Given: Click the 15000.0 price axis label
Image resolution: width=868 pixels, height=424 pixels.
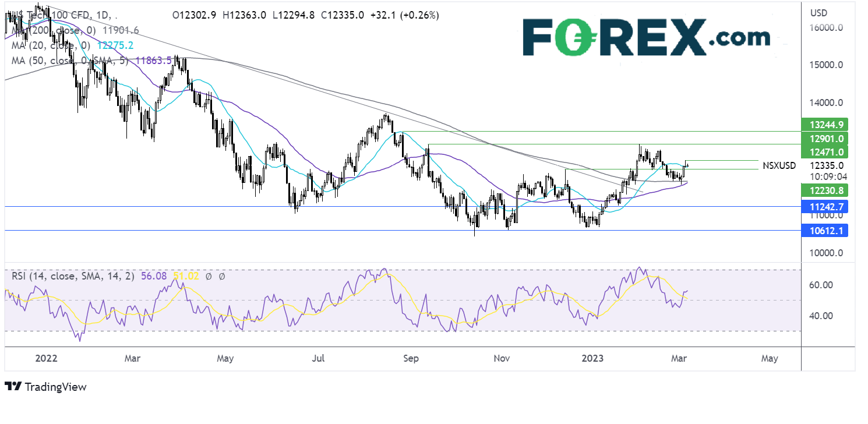Looking at the screenshot, I should pyautogui.click(x=826, y=65).
